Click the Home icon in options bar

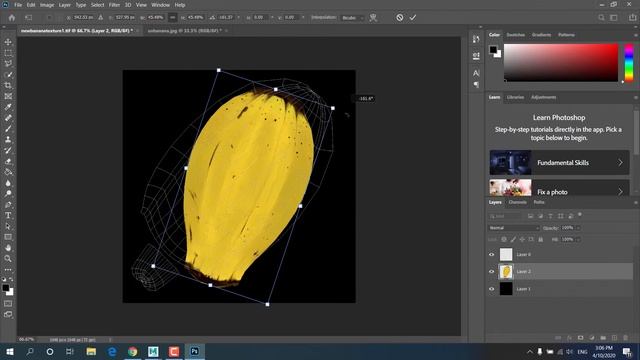coord(11,18)
